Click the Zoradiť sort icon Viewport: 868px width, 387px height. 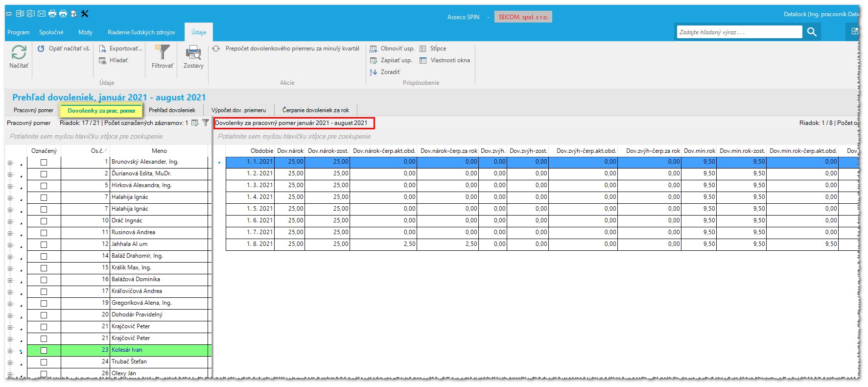(374, 72)
